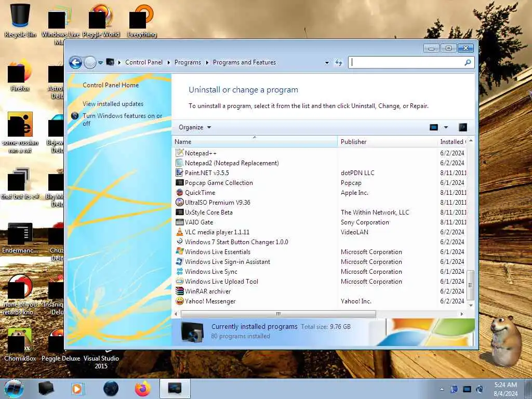
Task: Refresh the Programs and Features list
Action: click(339, 62)
